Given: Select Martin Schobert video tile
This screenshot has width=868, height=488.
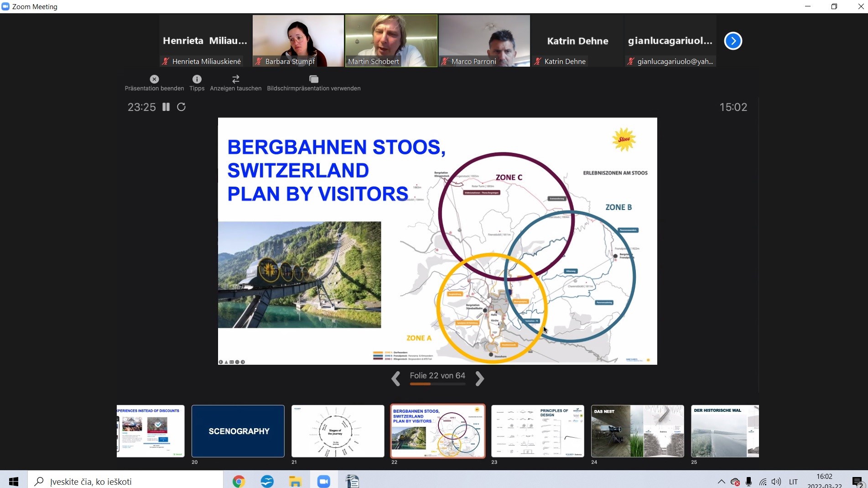Looking at the screenshot, I should click(391, 41).
